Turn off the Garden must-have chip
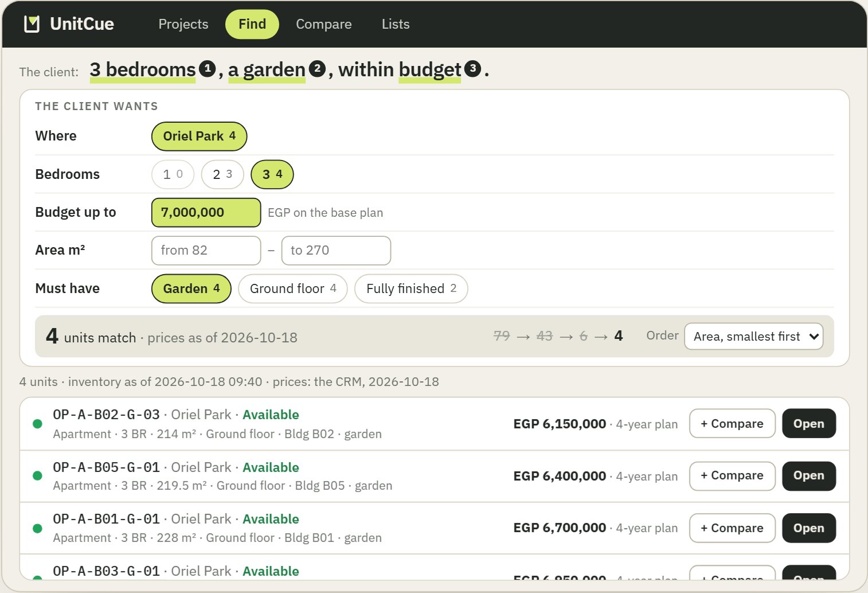Image resolution: width=868 pixels, height=593 pixels. point(191,288)
